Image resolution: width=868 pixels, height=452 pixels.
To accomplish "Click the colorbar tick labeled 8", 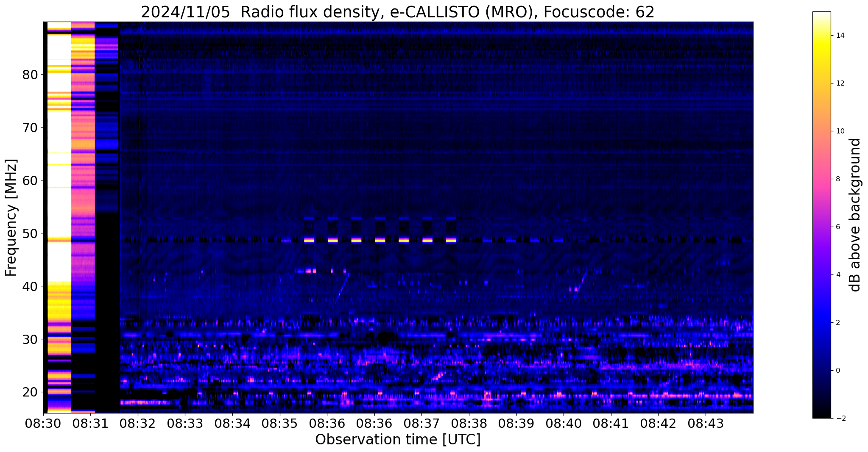I will (x=837, y=179).
